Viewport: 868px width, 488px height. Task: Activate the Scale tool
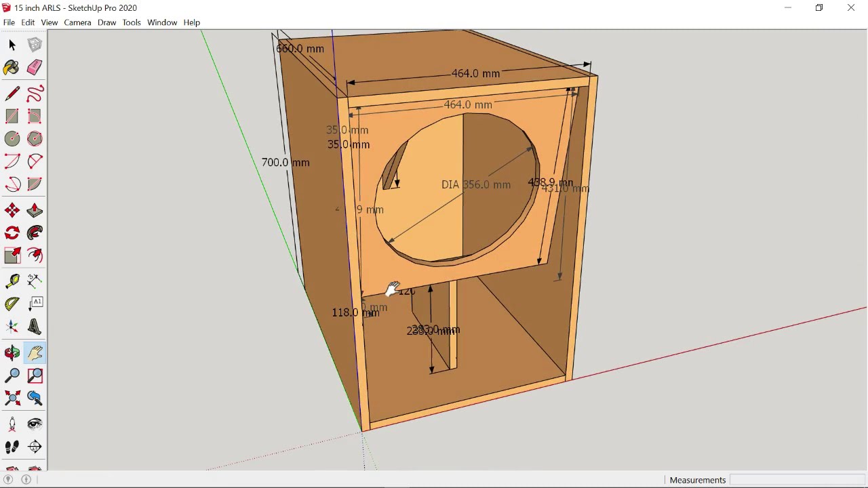pos(12,256)
